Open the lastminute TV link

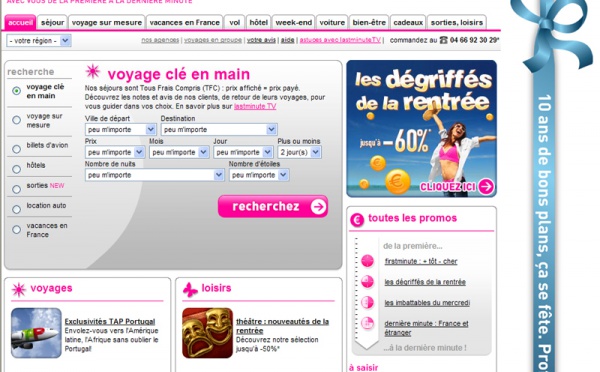[255, 106]
